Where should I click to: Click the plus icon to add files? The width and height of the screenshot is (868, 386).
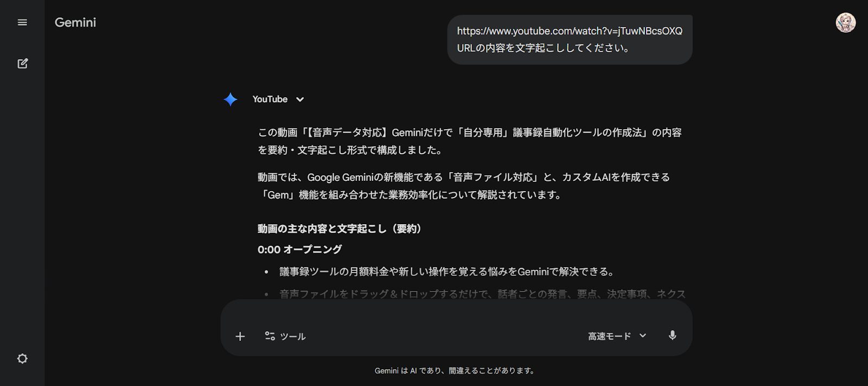[240, 337]
